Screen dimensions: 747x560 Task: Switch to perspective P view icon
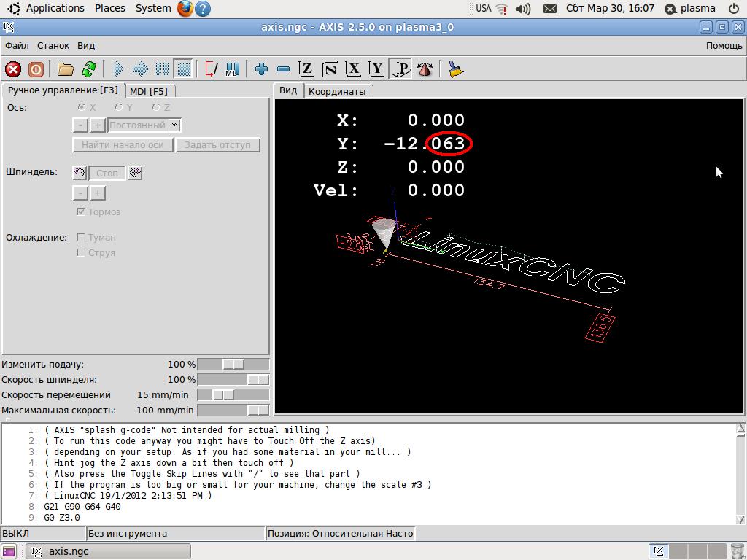point(400,69)
